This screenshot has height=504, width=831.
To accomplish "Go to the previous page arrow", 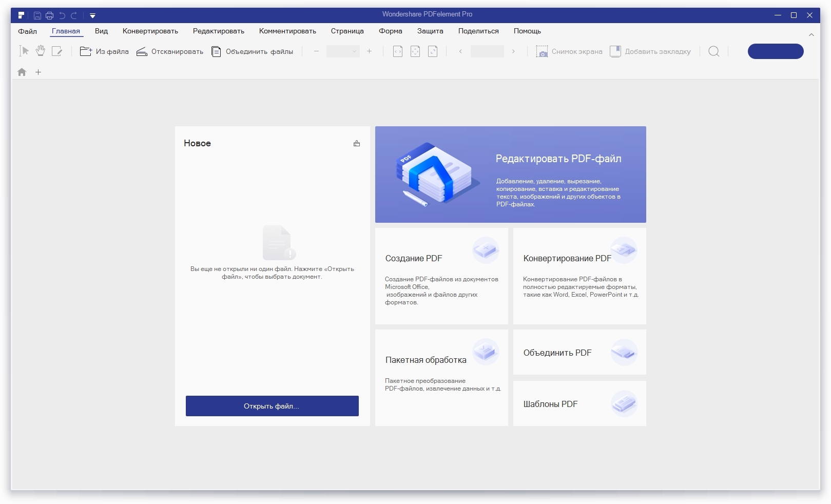I will click(460, 51).
